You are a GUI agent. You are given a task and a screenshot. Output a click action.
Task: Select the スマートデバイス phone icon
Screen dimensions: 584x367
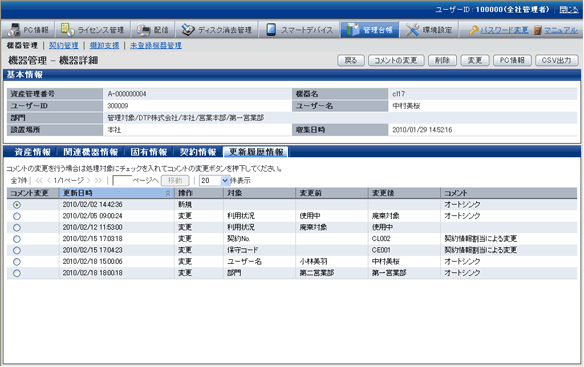[x=271, y=29]
